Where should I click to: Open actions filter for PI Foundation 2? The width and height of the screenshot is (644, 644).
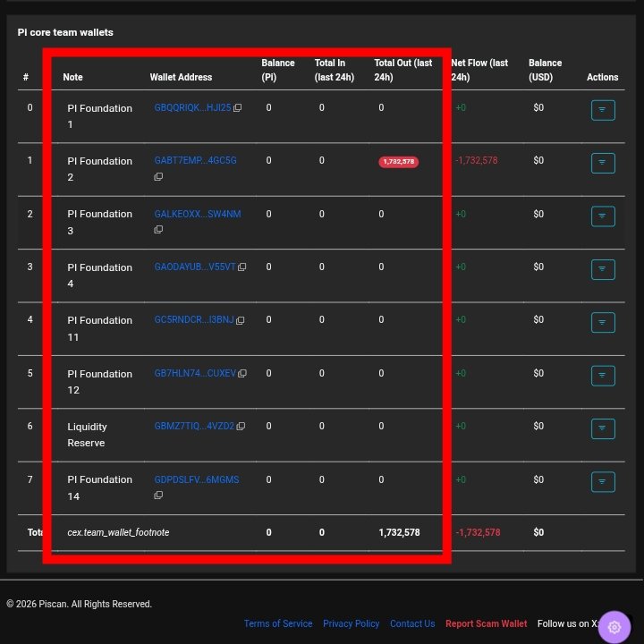(x=603, y=163)
